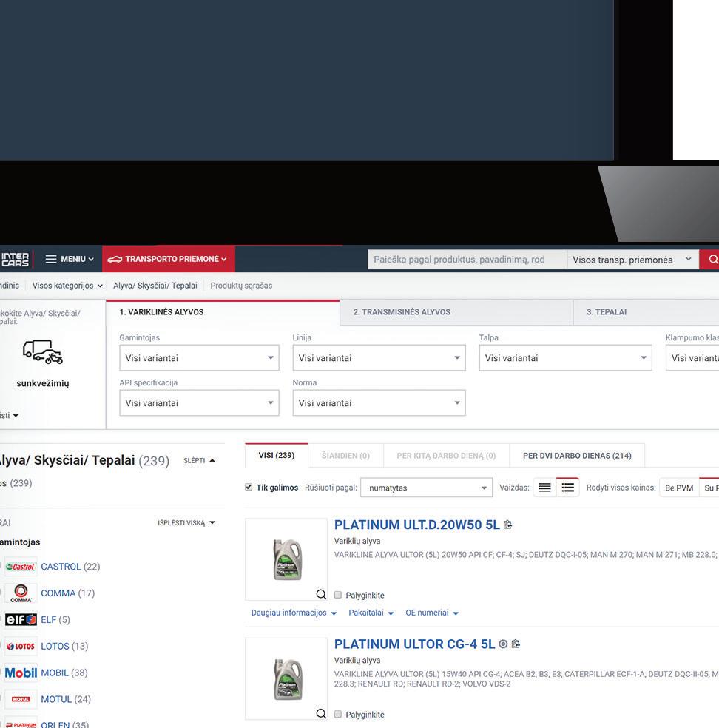Open the PLATINUM ULTOR CG-4 5L product
This screenshot has height=728, width=719.
[414, 644]
